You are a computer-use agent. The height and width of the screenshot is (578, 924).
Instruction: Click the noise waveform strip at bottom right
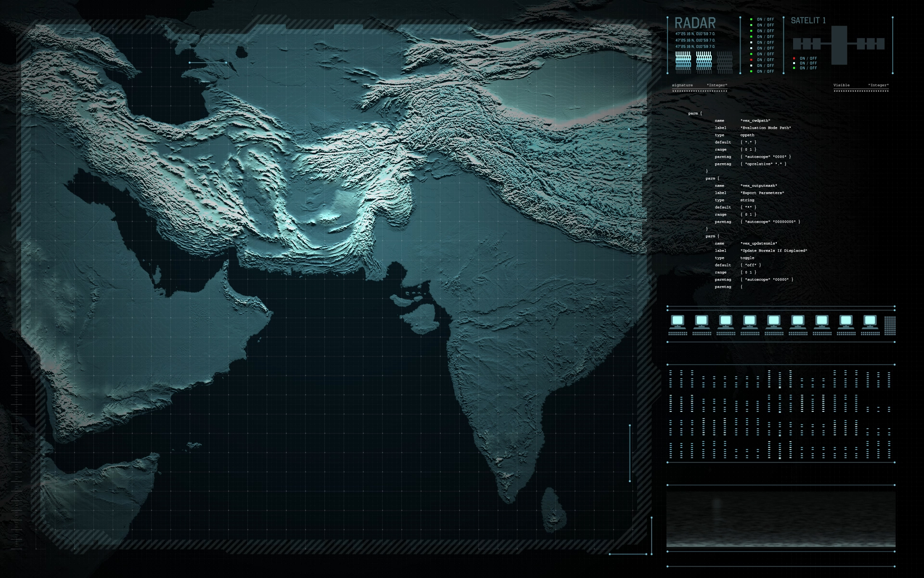(781, 519)
